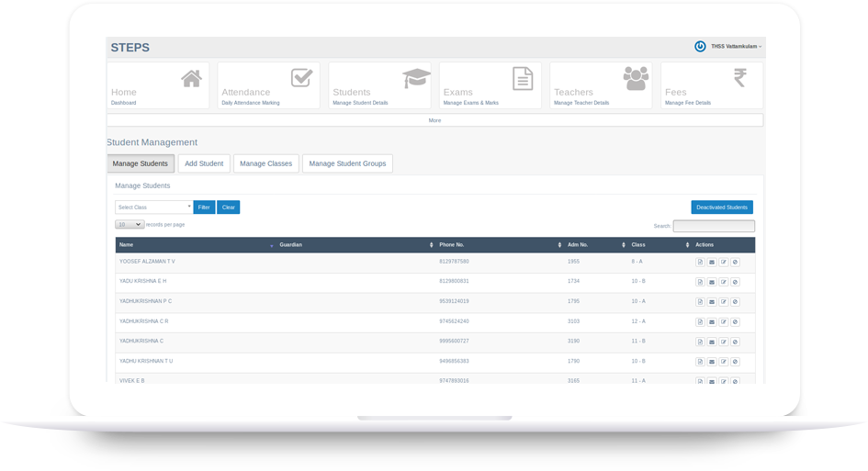Viewport: 868px width, 471px height.
Task: Click the Students graduation cap icon
Action: pyautogui.click(x=416, y=78)
